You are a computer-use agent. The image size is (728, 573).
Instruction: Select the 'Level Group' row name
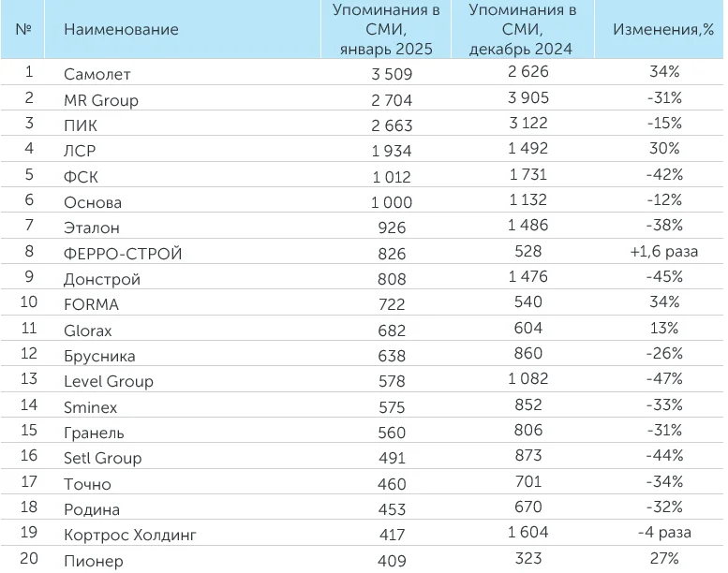tap(109, 381)
